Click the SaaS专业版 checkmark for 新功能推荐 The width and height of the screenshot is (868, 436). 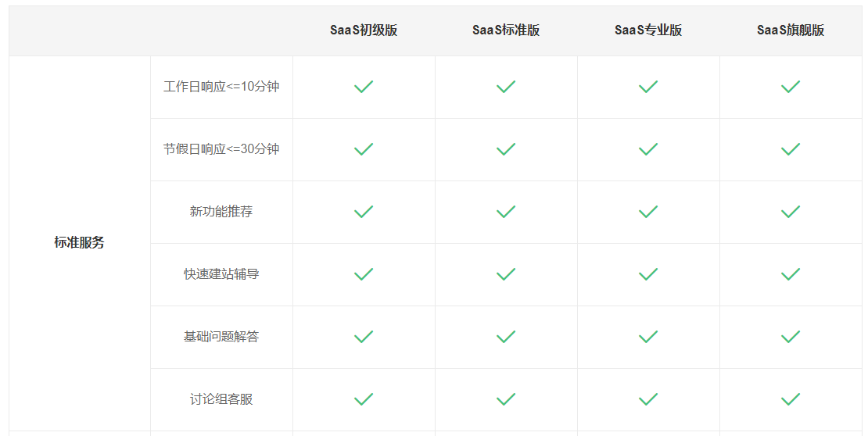[648, 212]
